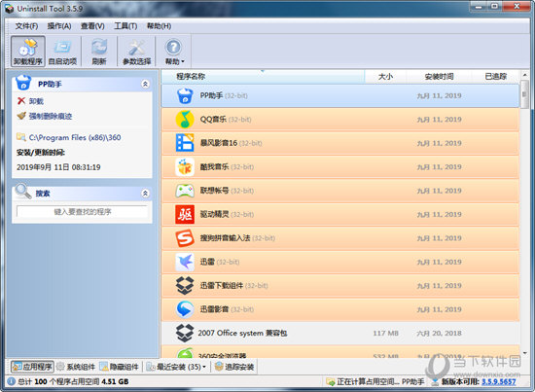Click the vertical scrollbar thumb
The height and width of the screenshot is (392, 535).
click(x=524, y=94)
